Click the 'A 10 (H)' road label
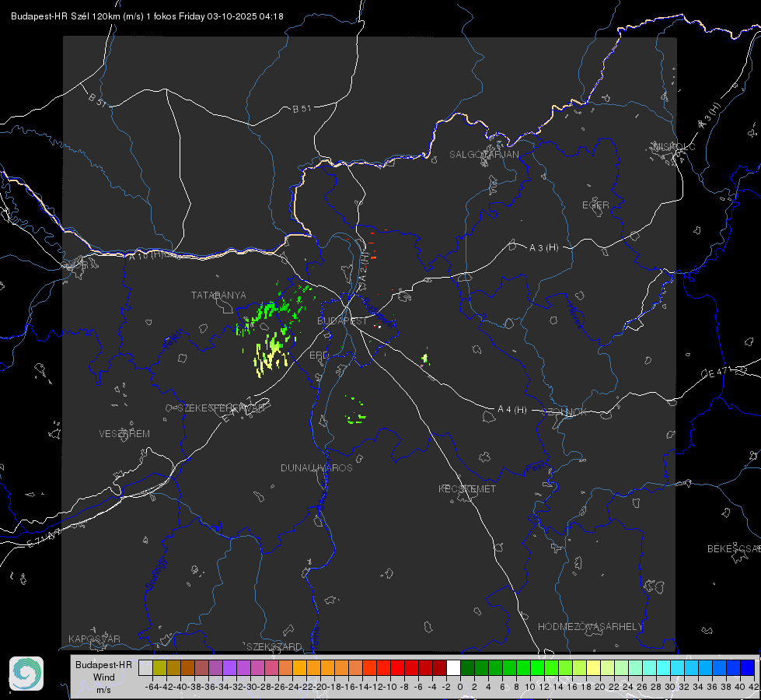761x700 pixels. tap(149, 254)
